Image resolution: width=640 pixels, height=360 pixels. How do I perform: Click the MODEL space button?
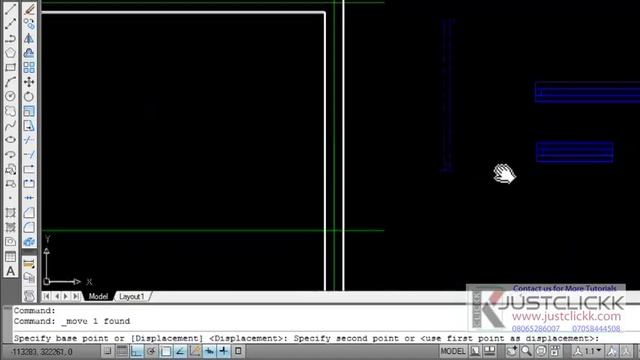coord(453,351)
